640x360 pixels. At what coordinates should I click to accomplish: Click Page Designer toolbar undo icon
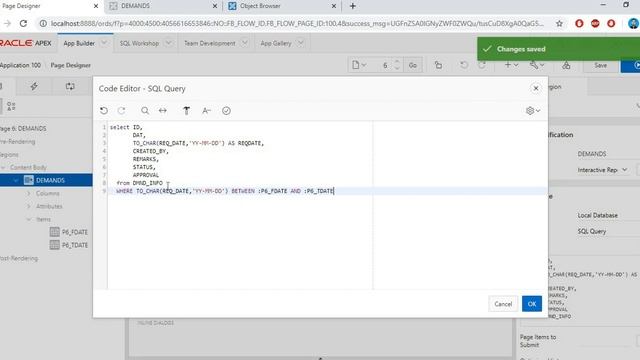[x=464, y=65]
